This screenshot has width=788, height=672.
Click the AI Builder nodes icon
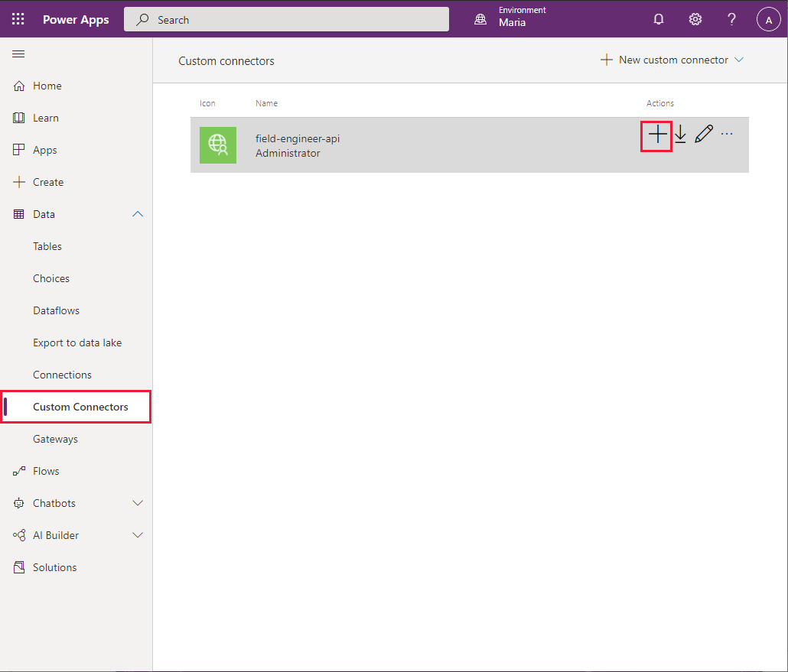(19, 535)
